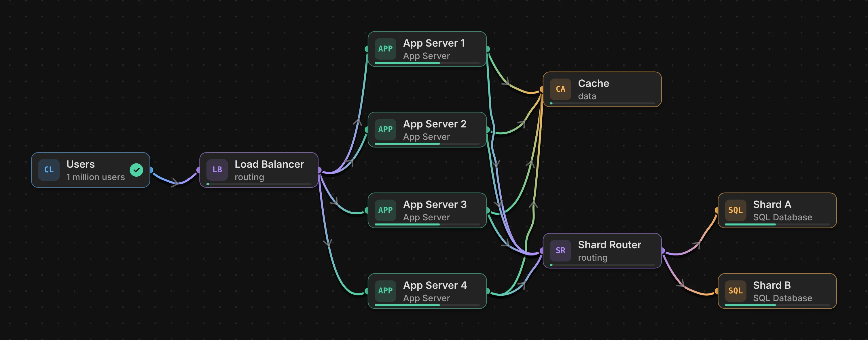Screen dimensions: 868x340
Task: Click the output port of Users node
Action: tap(151, 170)
